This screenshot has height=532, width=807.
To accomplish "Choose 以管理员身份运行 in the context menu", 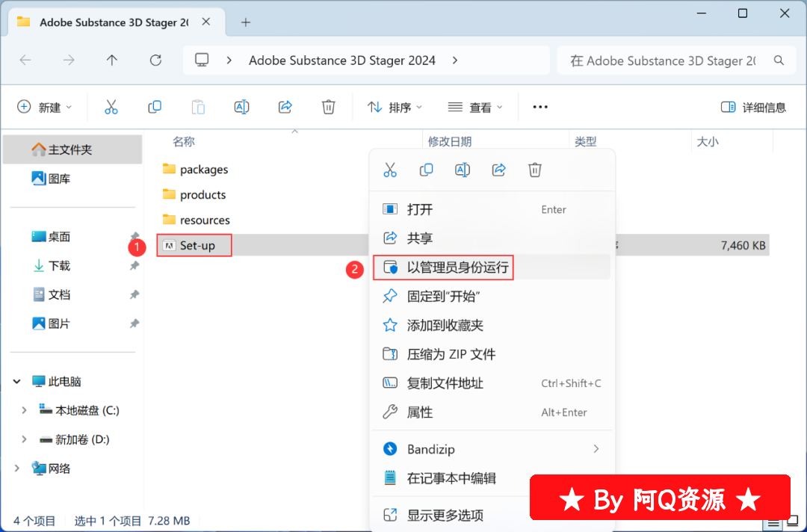I will [492, 267].
